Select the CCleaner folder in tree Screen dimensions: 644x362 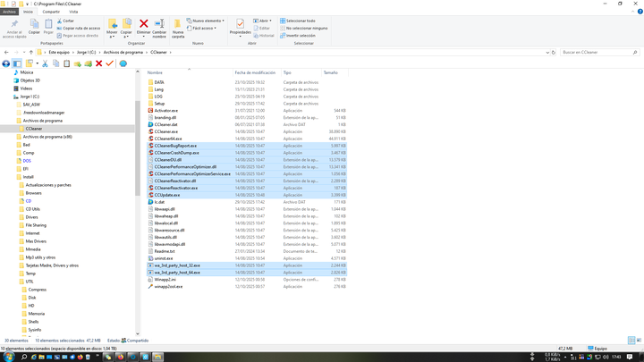coord(34,129)
